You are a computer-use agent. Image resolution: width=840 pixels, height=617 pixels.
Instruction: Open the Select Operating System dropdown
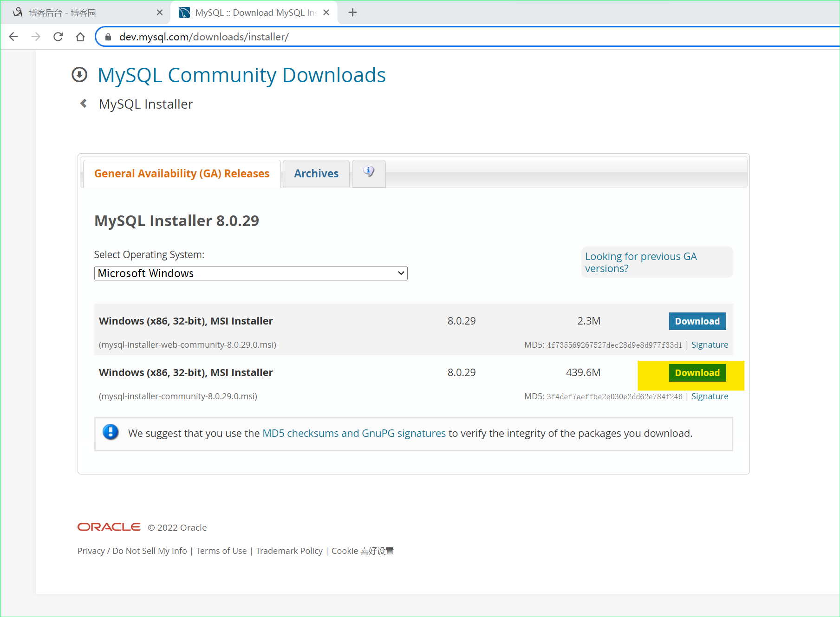pos(251,273)
